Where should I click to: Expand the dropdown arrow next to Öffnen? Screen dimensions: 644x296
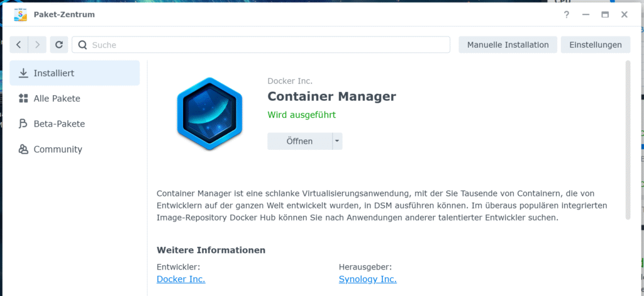337,141
